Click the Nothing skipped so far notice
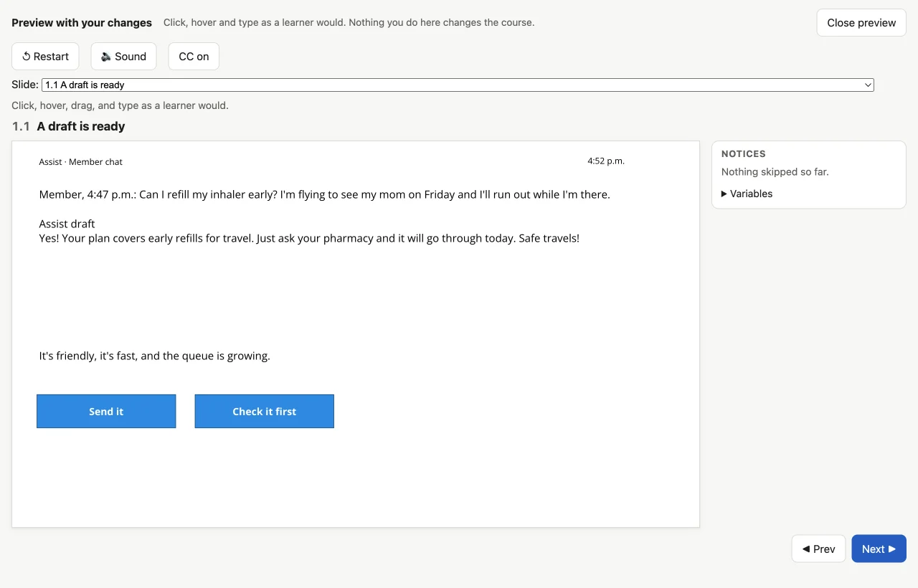This screenshot has height=588, width=918. point(775,172)
